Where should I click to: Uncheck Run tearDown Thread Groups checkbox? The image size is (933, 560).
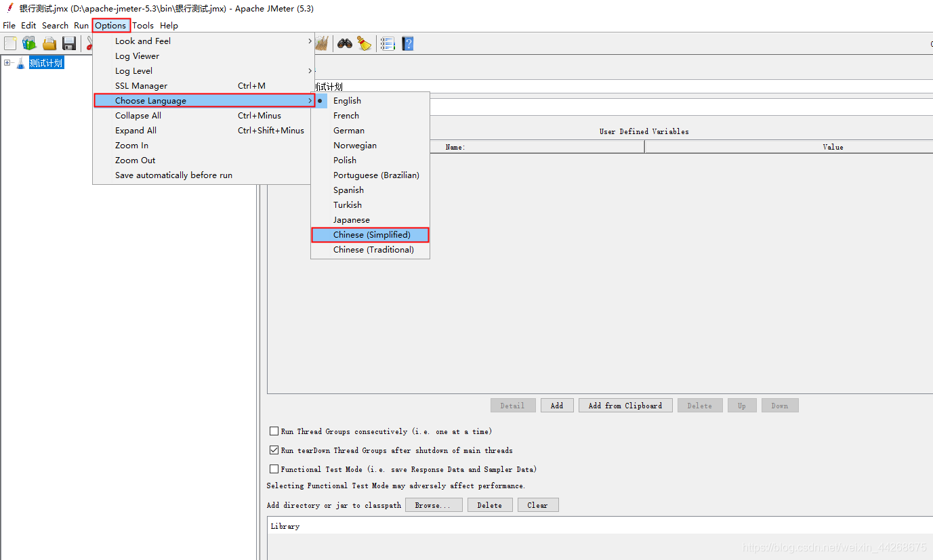pos(274,450)
